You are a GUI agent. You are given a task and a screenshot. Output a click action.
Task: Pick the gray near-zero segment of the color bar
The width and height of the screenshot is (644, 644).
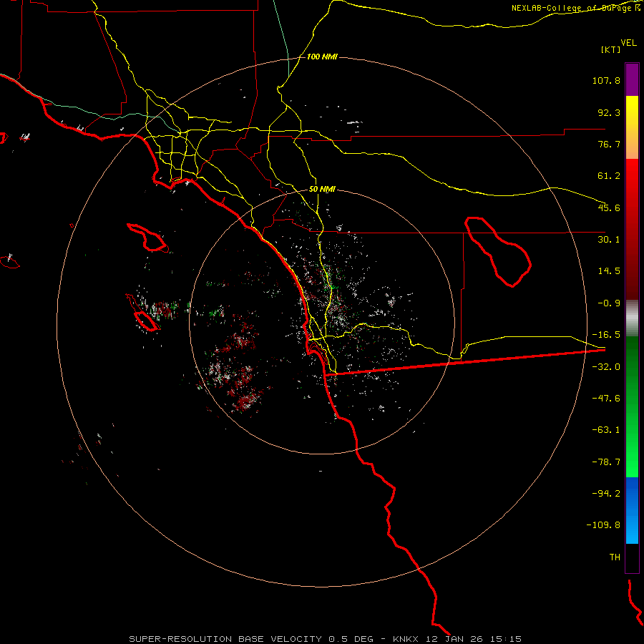(x=632, y=318)
